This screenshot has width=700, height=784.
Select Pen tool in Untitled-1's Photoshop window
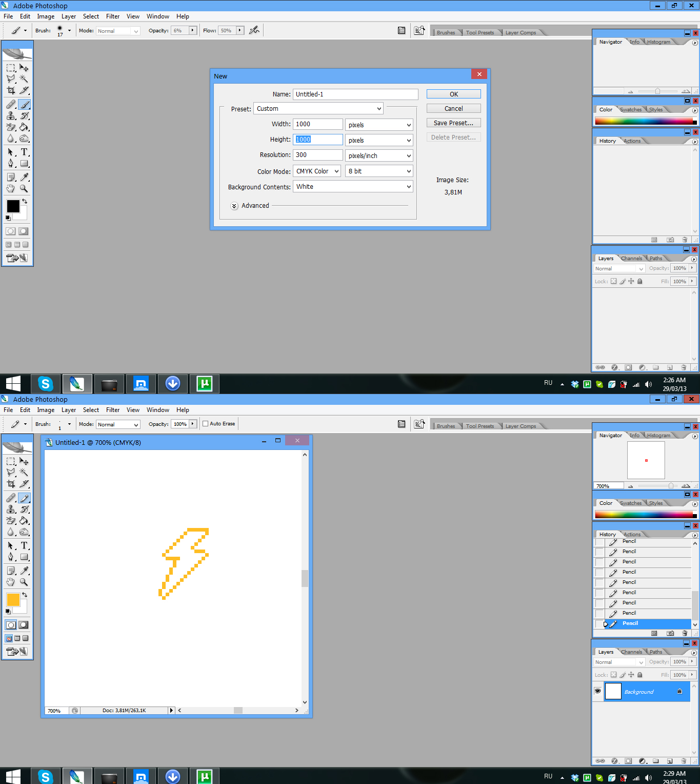[11, 557]
